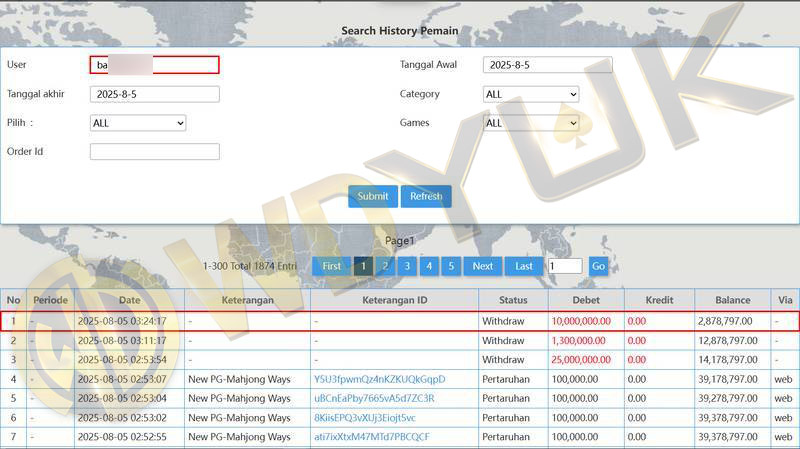
Task: Go to the First page
Action: pos(332,266)
